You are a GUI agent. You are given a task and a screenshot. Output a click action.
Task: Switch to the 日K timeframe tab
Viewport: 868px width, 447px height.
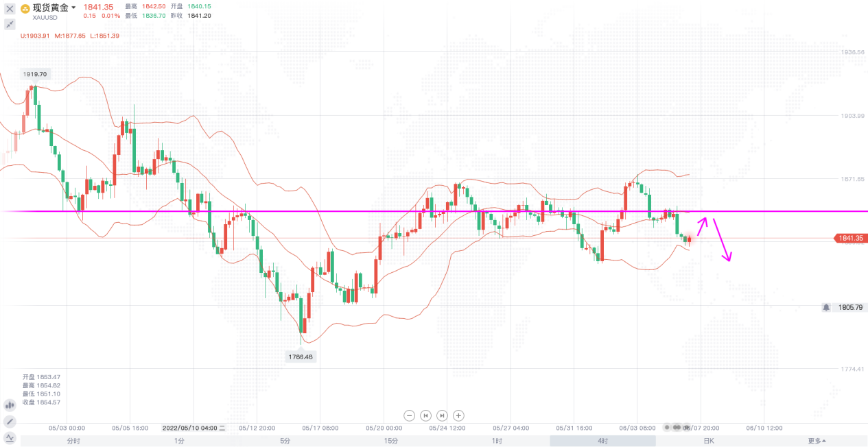click(x=708, y=441)
